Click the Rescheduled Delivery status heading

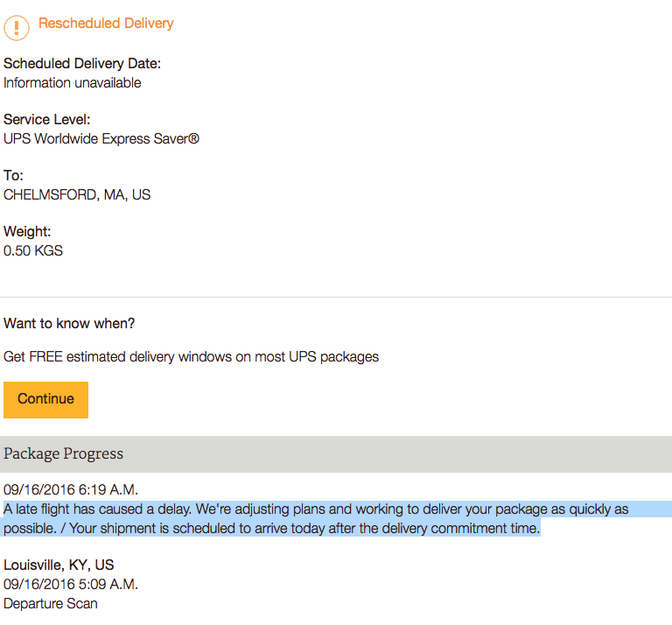click(x=106, y=23)
